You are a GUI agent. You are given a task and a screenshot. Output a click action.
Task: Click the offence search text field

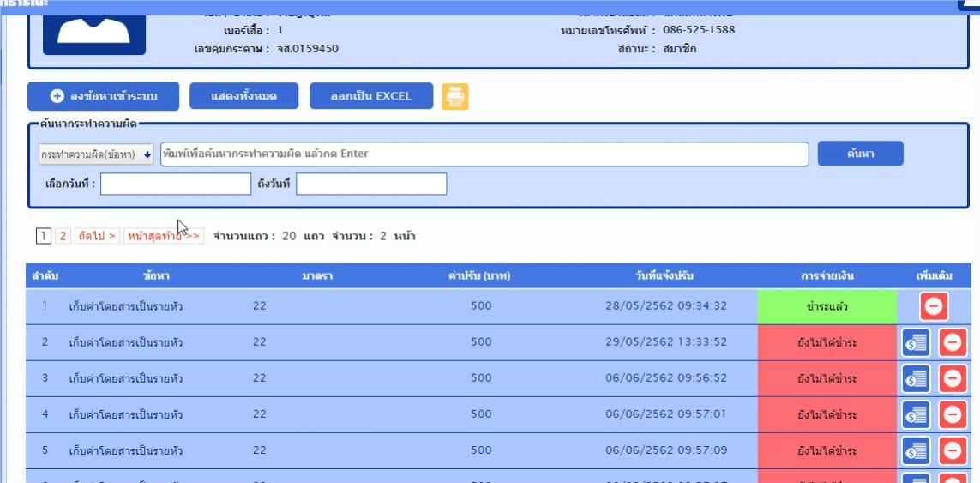(x=484, y=154)
